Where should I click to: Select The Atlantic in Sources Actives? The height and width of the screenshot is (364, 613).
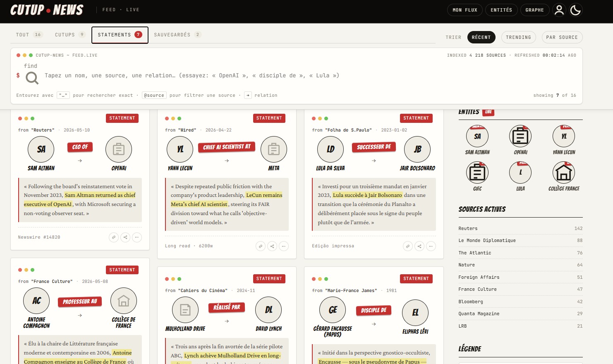[x=520, y=253]
